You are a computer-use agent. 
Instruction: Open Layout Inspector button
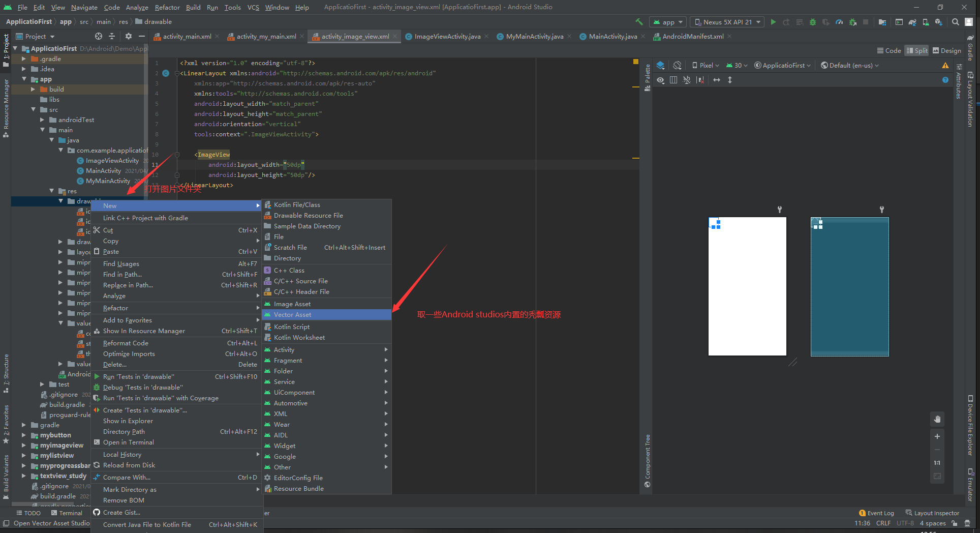click(933, 513)
